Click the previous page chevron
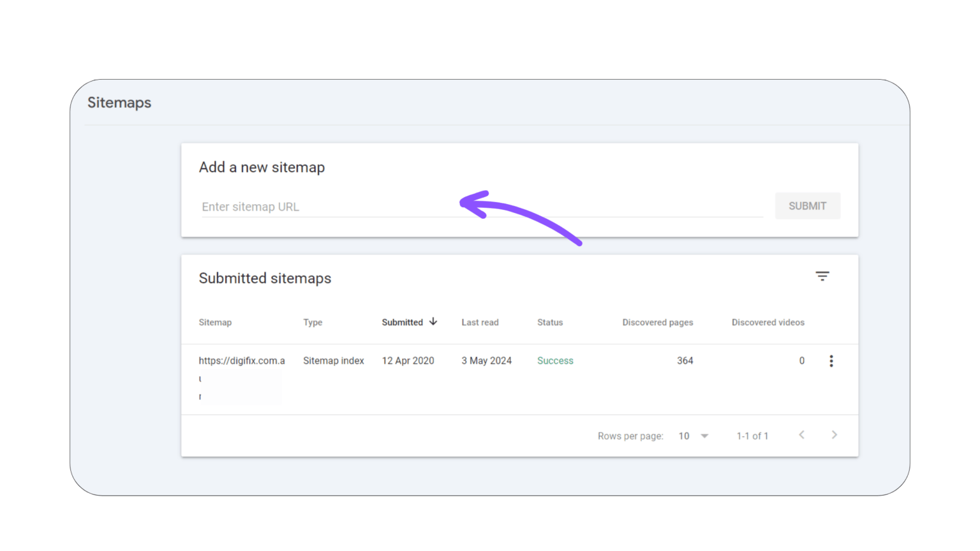Screen dimensions: 980x551 click(801, 434)
